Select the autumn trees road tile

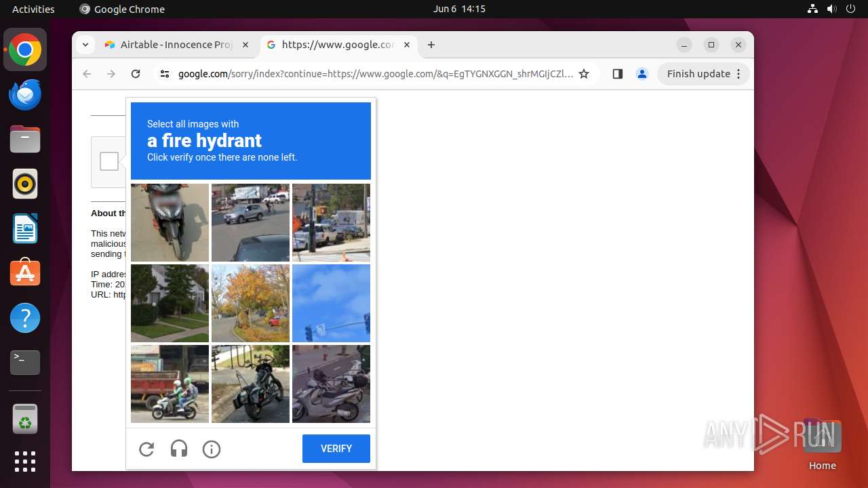[250, 303]
